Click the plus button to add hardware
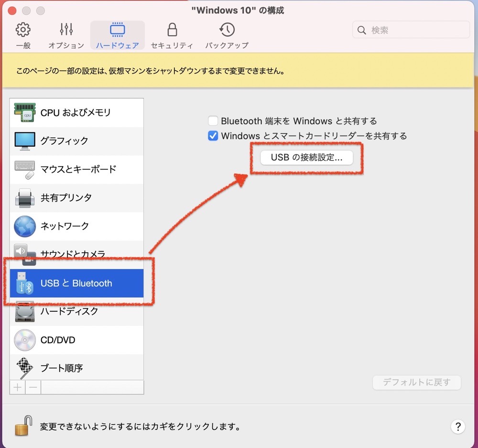Viewport: 478px width, 448px height. click(17, 387)
